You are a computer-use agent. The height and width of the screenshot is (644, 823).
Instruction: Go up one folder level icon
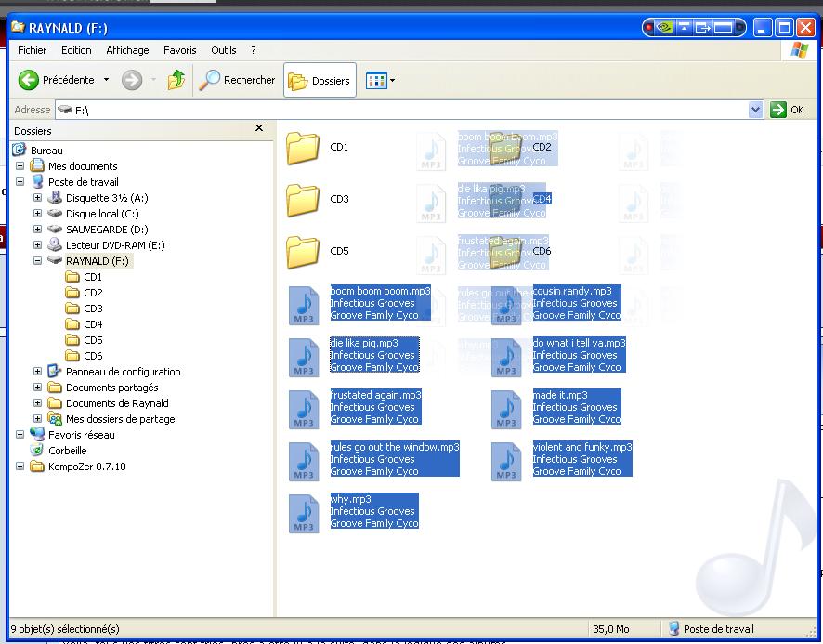[176, 80]
